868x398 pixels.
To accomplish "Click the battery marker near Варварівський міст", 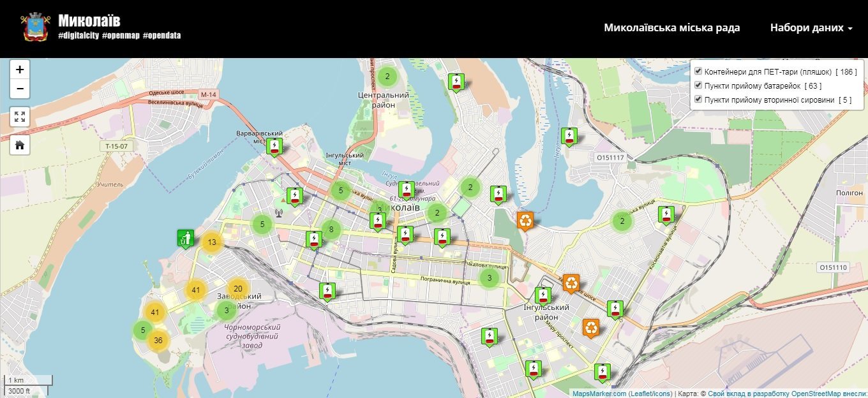I will point(274,147).
